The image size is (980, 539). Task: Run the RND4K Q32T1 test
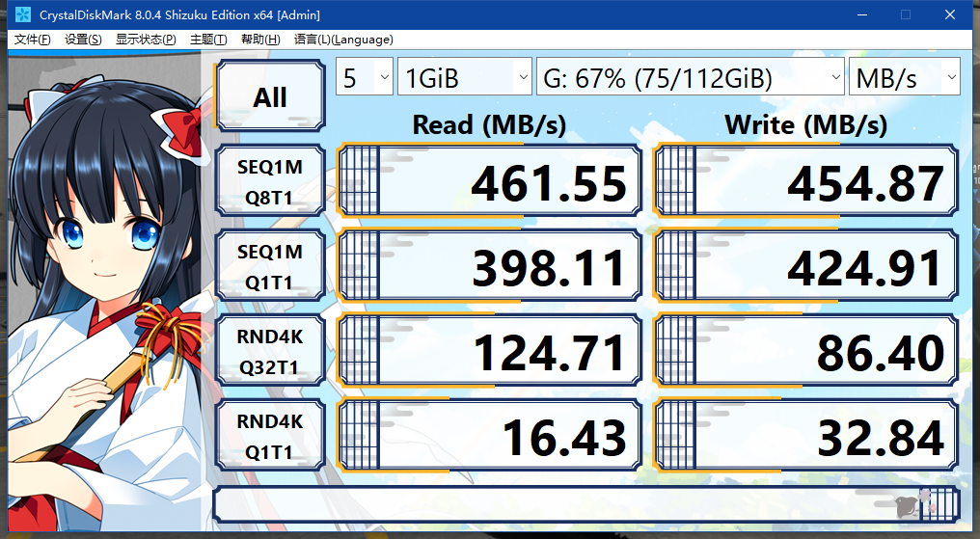(270, 351)
